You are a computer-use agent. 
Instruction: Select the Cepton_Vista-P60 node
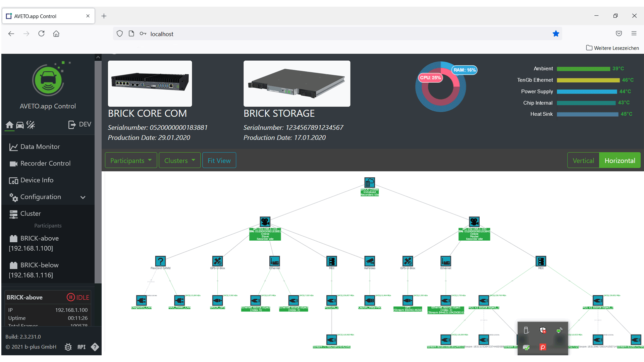[x=370, y=300]
